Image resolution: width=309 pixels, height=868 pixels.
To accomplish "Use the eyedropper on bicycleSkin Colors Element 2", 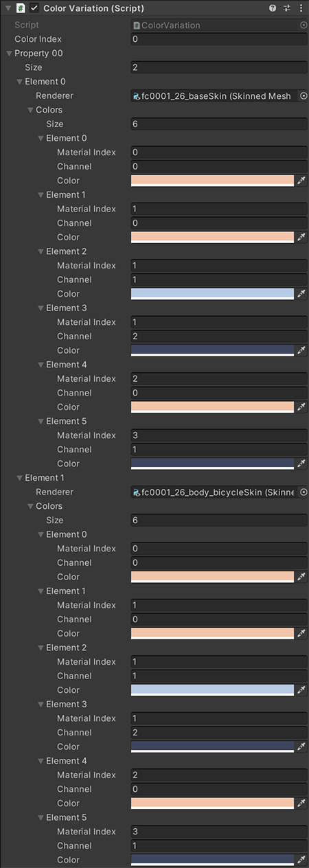I will [301, 690].
